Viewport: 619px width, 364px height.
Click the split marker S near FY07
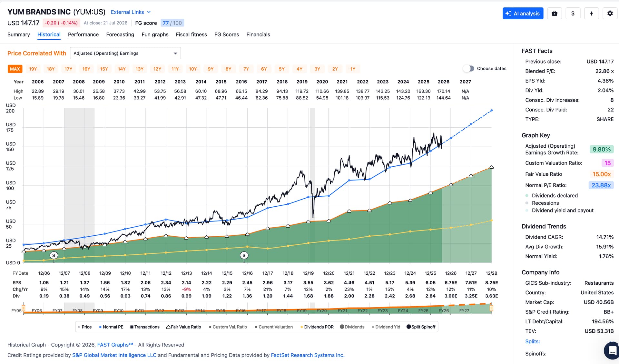(x=54, y=255)
